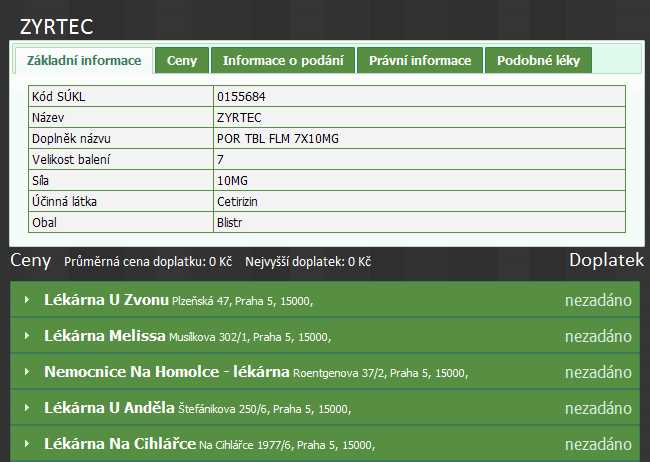The image size is (650, 462).
Task: Click the Doplněk názvu label cell
Action: [x=121, y=138]
